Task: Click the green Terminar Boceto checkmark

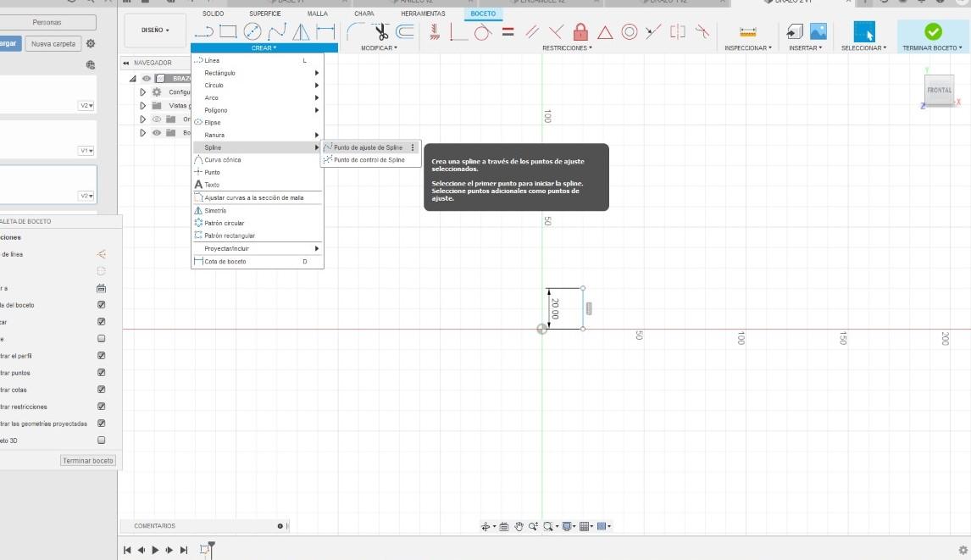Action: point(933,31)
